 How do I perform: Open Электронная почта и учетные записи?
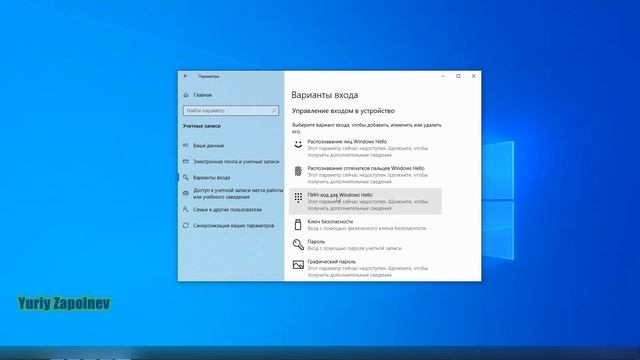(x=236, y=162)
